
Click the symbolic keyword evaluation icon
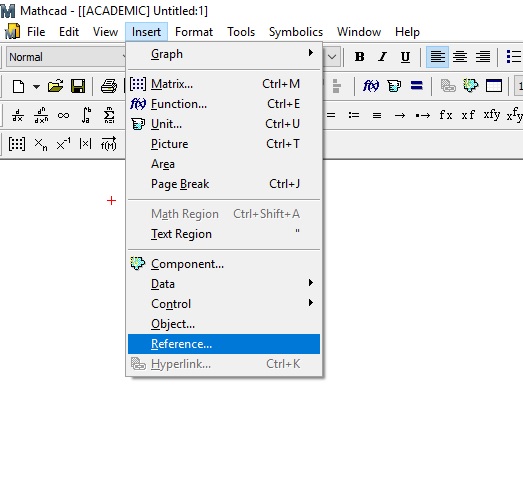(x=423, y=116)
